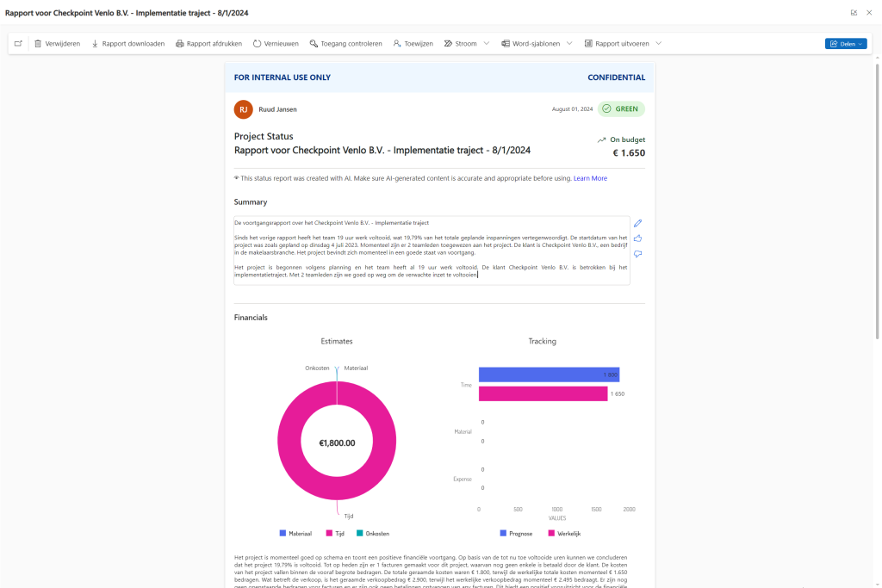Click the Project Status heading

point(264,136)
